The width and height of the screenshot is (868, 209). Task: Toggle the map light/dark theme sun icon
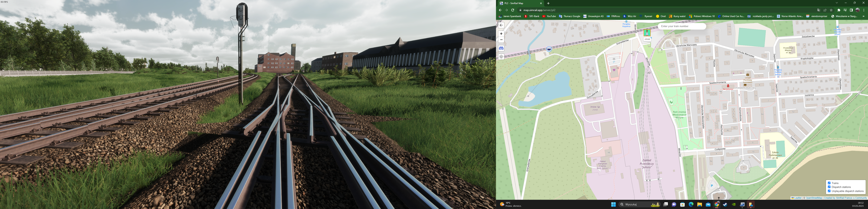501,57
